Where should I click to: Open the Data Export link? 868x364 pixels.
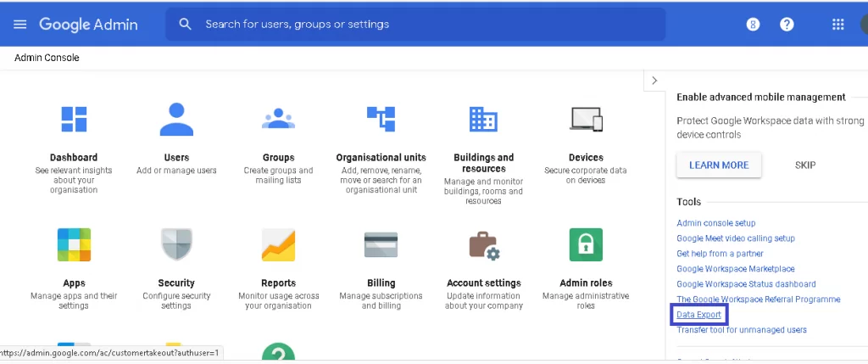698,315
